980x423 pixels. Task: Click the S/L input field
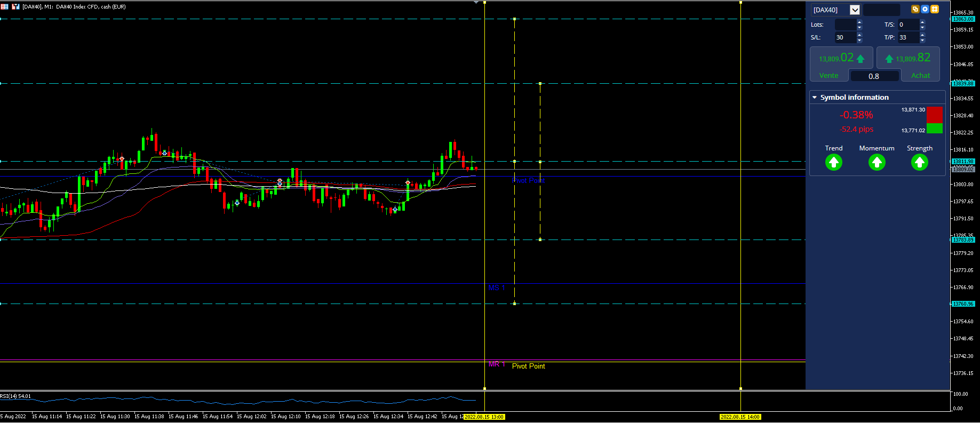(845, 37)
